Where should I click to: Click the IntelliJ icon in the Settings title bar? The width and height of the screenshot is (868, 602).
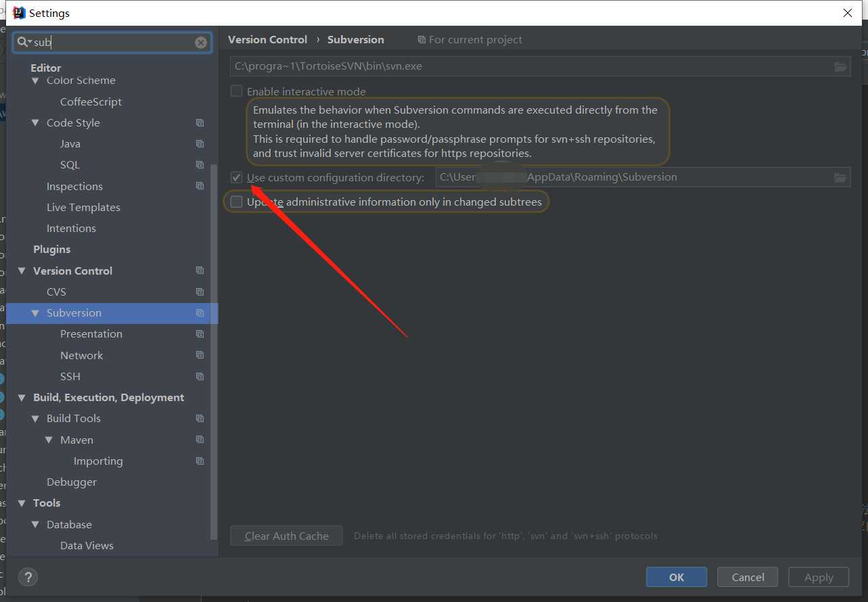(19, 13)
